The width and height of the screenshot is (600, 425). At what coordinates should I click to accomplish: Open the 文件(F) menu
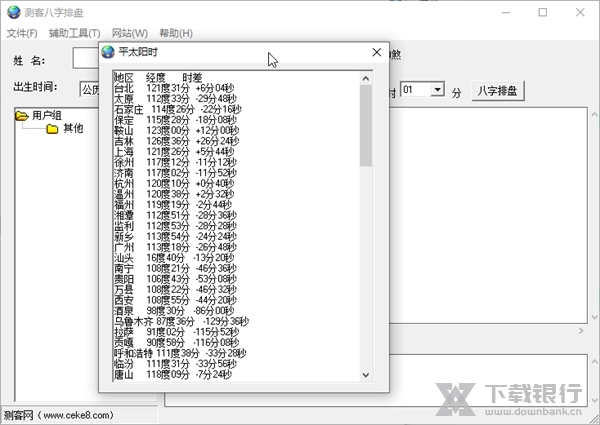pos(22,33)
